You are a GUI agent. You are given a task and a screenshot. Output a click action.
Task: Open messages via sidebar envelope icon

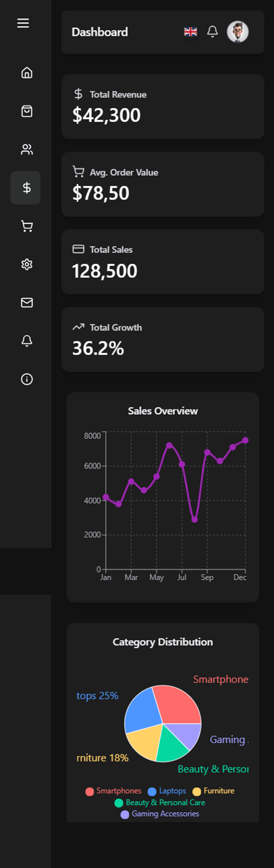26,303
